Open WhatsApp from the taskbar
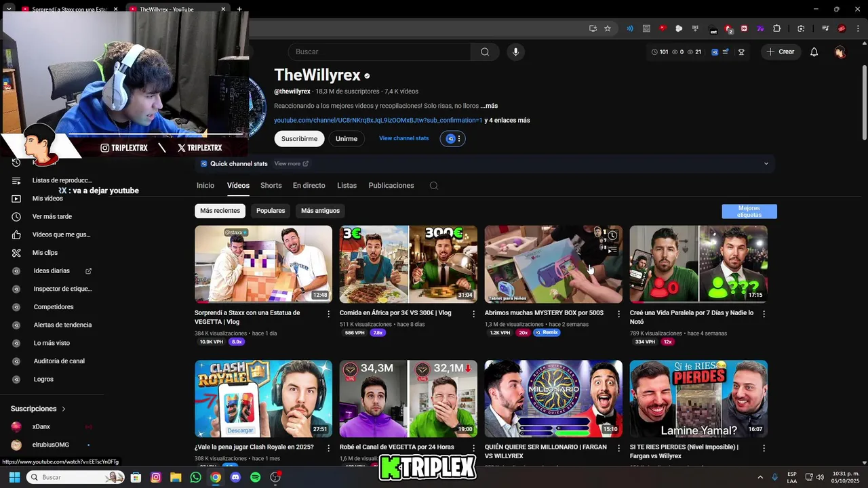 tap(196, 477)
